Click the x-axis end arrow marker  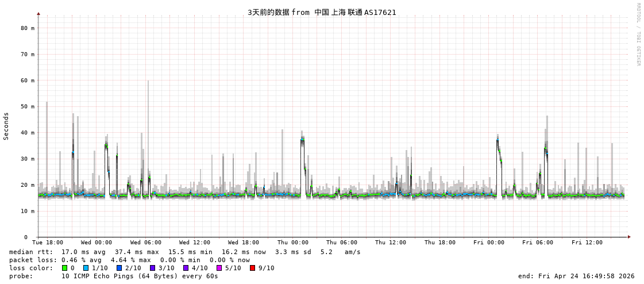point(629,237)
